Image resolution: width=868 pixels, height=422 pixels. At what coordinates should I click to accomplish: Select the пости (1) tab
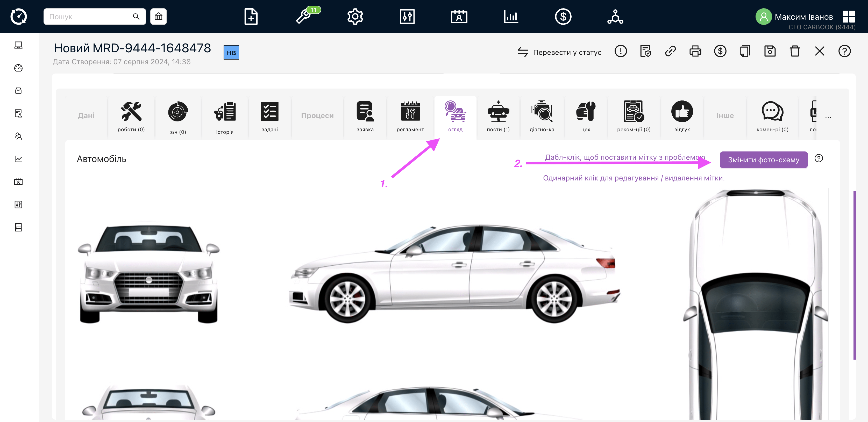click(x=498, y=117)
